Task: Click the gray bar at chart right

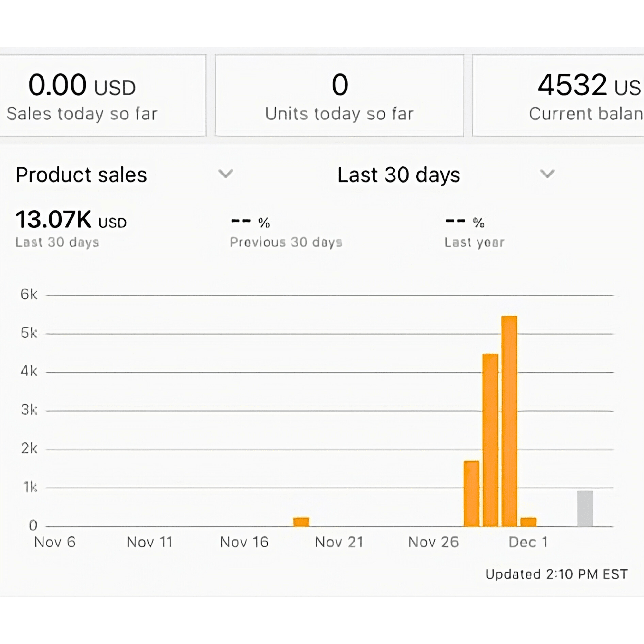Action: [585, 508]
